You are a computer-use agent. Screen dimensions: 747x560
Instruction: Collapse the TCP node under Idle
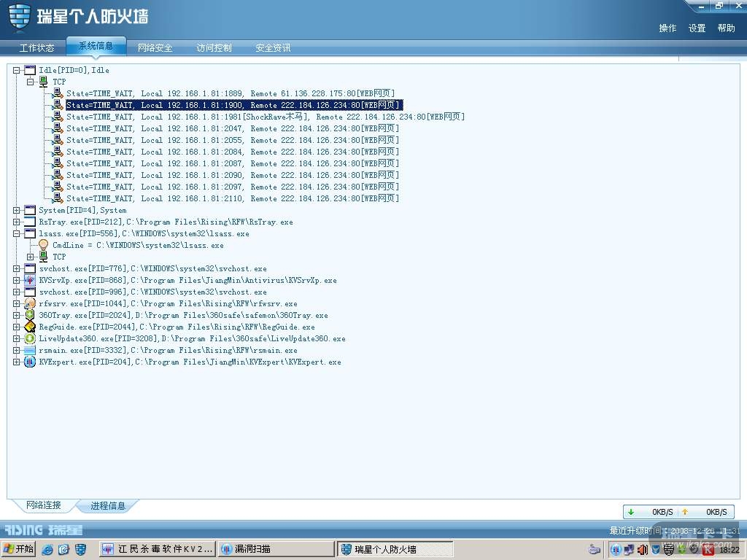coord(30,82)
